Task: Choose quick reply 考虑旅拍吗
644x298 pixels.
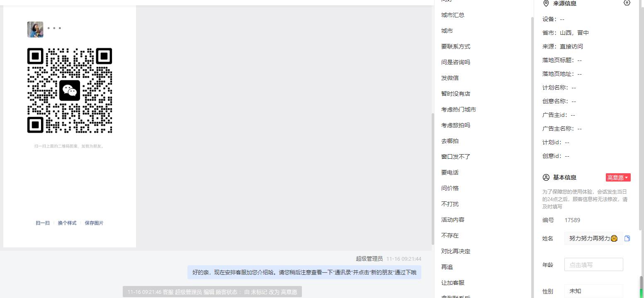Action: [x=456, y=125]
